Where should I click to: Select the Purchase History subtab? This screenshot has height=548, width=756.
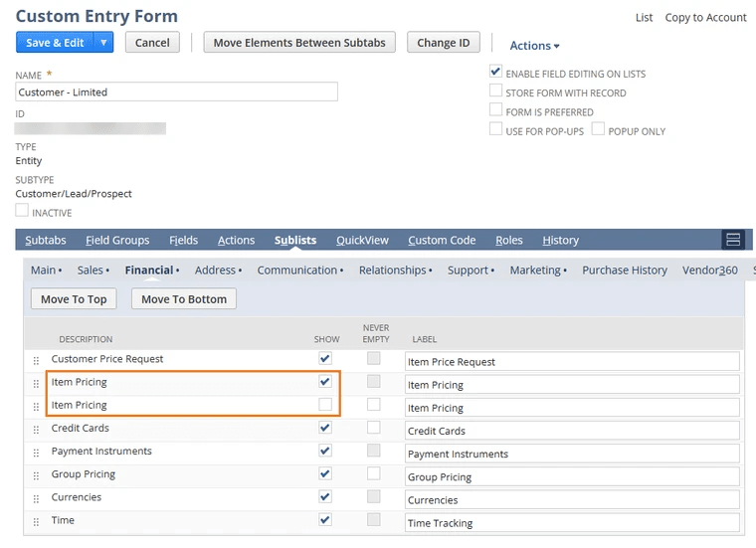625,270
